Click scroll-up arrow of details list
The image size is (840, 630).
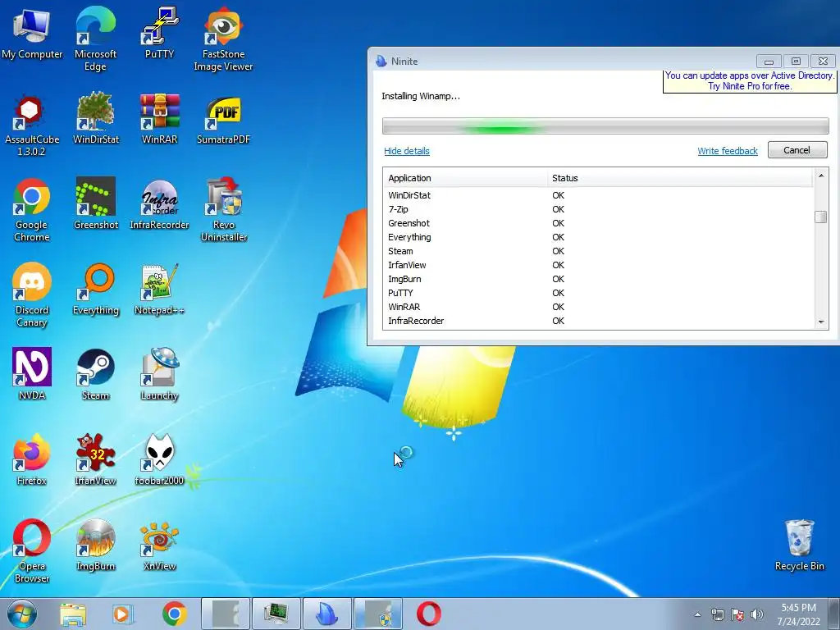820,176
